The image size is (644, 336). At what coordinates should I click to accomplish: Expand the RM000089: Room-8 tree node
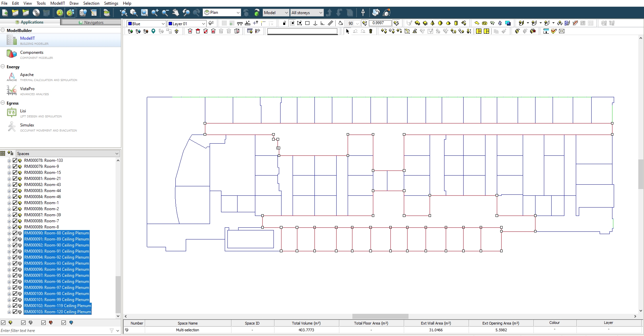[9, 227]
